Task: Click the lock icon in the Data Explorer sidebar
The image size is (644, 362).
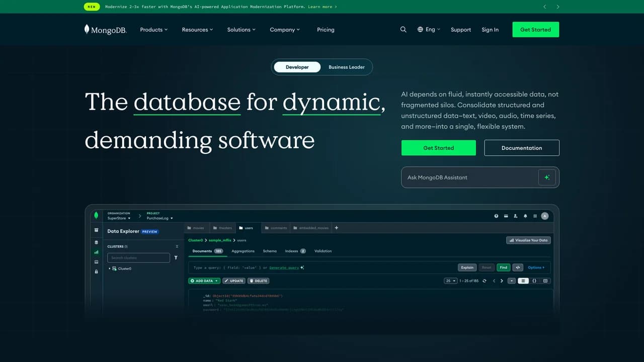Action: pyautogui.click(x=97, y=271)
